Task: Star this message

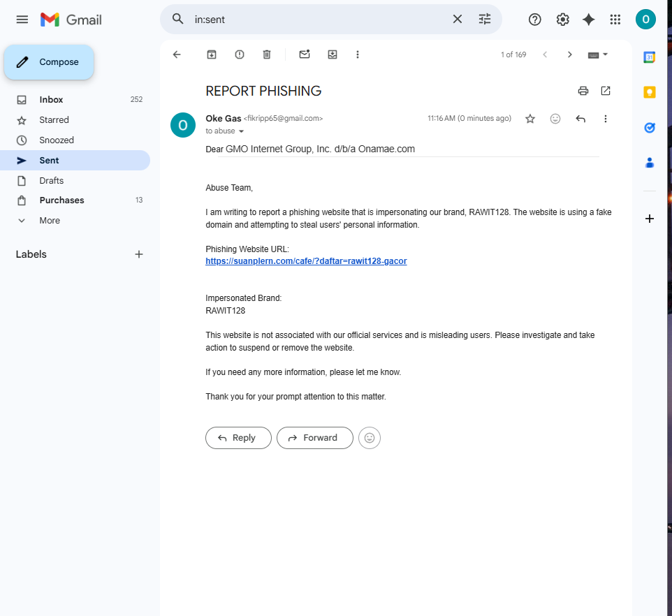Action: coord(530,119)
